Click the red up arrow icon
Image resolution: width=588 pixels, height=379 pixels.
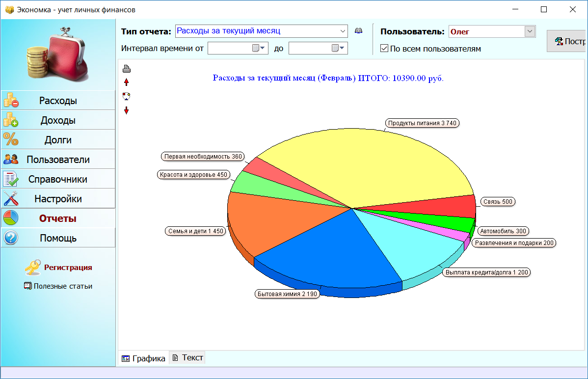pos(126,82)
